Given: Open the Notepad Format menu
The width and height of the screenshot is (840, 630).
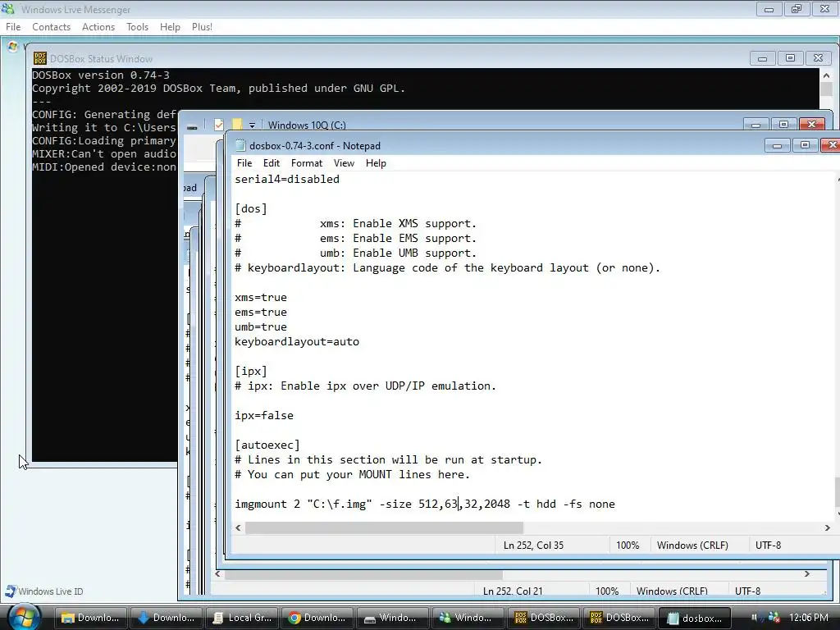Looking at the screenshot, I should pyautogui.click(x=307, y=163).
